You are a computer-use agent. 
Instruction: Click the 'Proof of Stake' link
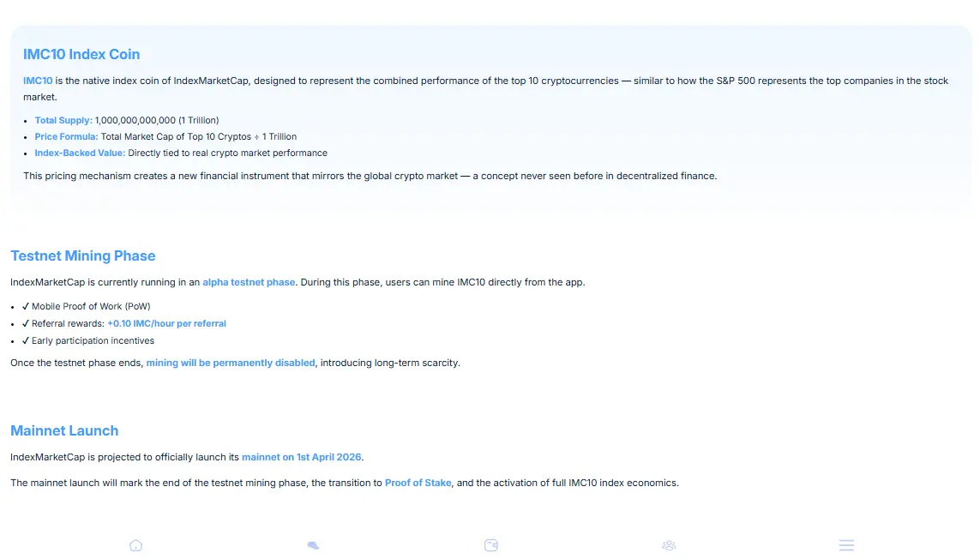[418, 483]
